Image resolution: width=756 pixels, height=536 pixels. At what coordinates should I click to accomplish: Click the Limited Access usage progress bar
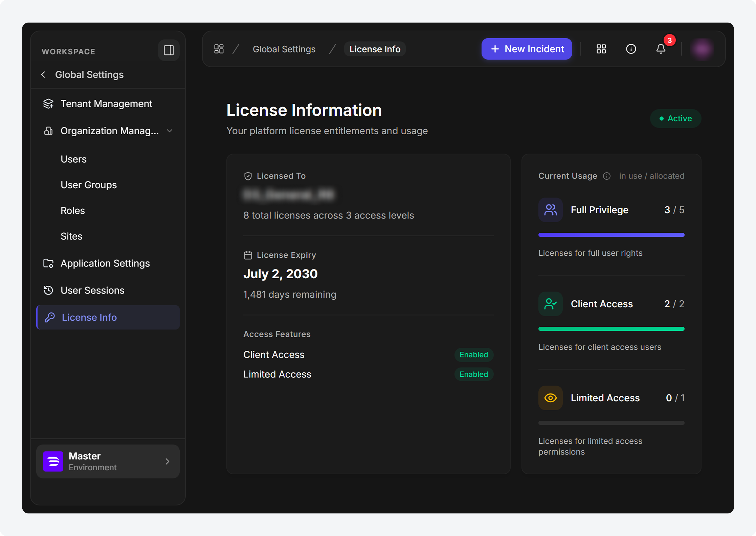coord(611,423)
